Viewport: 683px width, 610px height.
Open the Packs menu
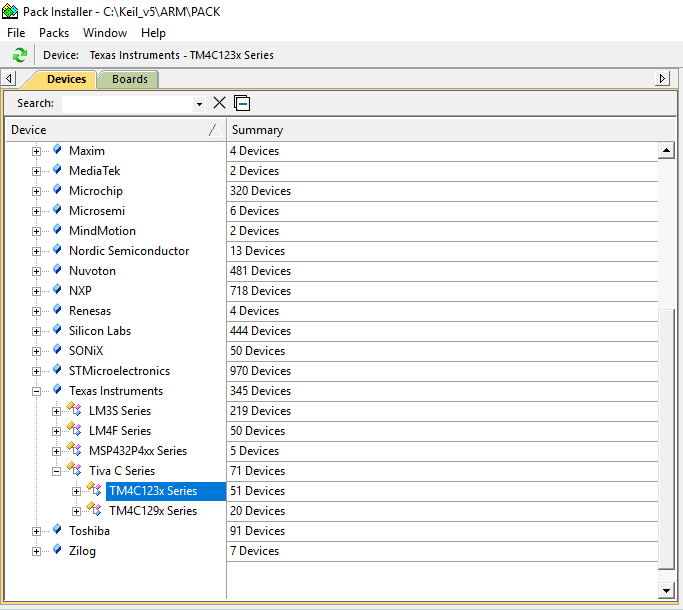54,33
